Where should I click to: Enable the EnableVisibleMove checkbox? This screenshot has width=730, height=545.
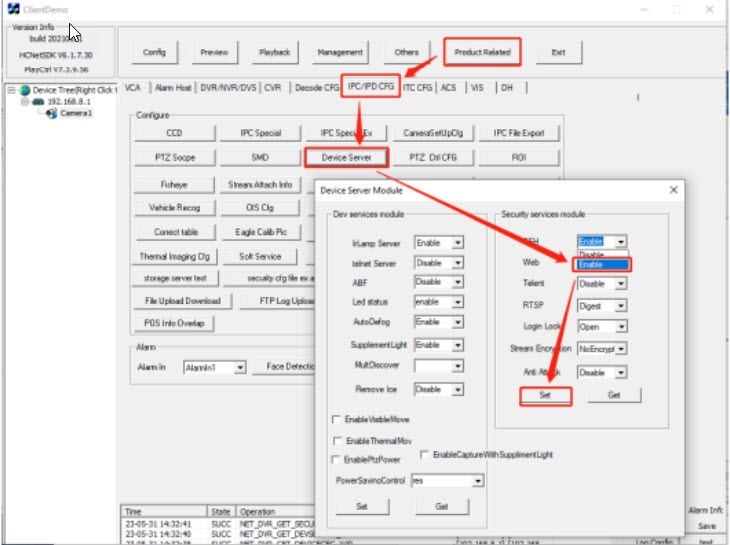point(335,420)
